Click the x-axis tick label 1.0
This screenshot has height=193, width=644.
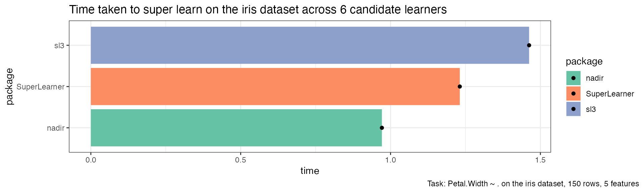point(390,160)
